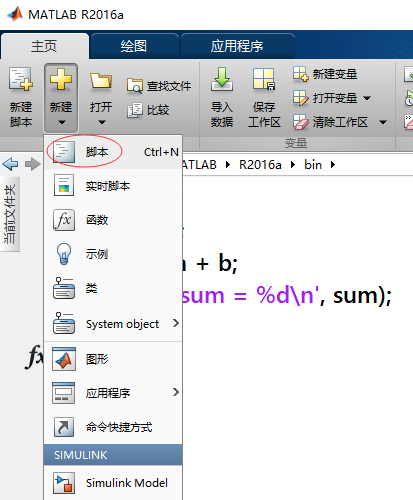Expand the Open (打开) dropdown arrow
The width and height of the screenshot is (413, 500).
coord(102,122)
